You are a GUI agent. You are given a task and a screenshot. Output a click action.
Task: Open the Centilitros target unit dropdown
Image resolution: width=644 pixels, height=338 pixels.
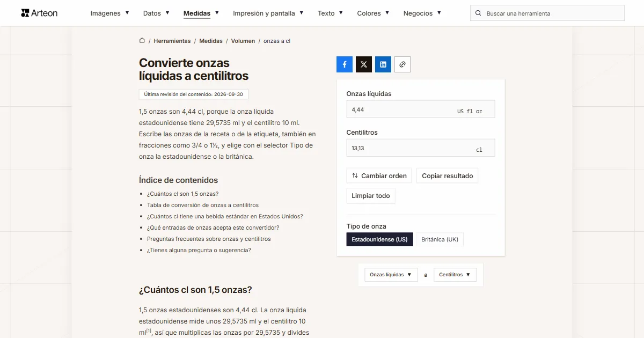pyautogui.click(x=455, y=275)
